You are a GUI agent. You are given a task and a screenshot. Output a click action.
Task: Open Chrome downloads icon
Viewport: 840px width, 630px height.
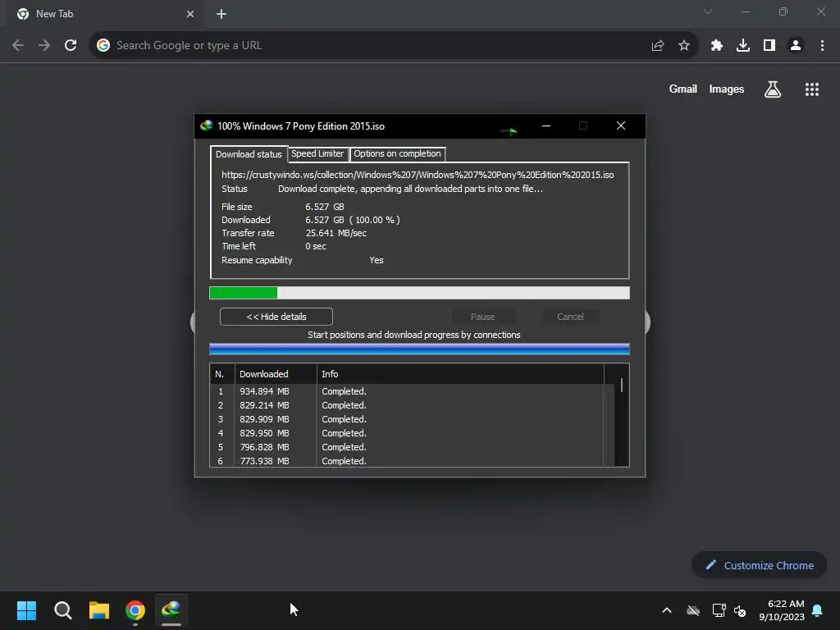743,46
